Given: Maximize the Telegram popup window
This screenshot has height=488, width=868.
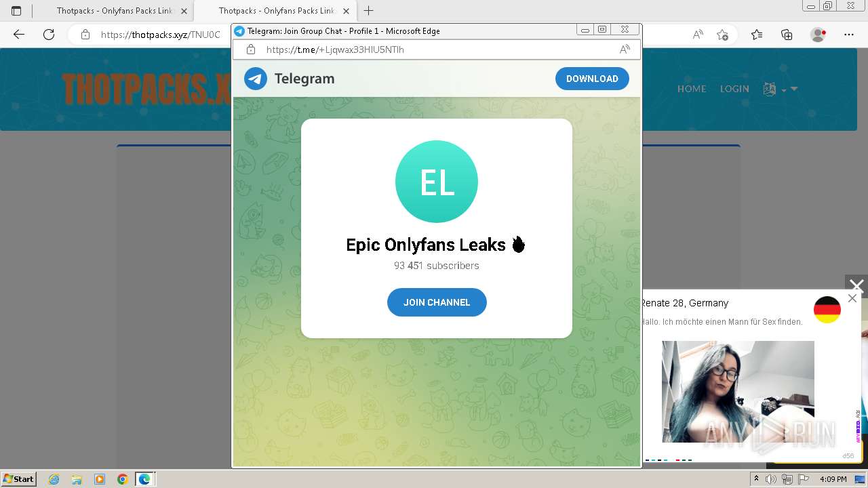Looking at the screenshot, I should tap(601, 30).
